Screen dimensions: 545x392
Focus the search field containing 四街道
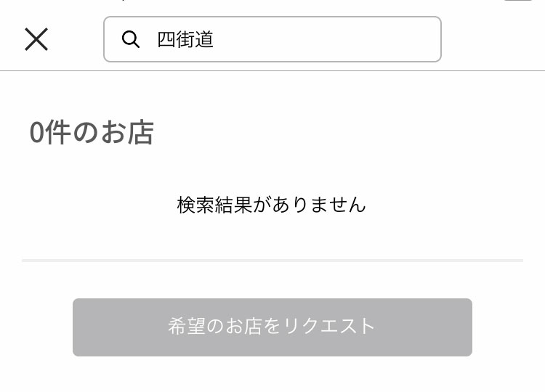click(x=272, y=39)
